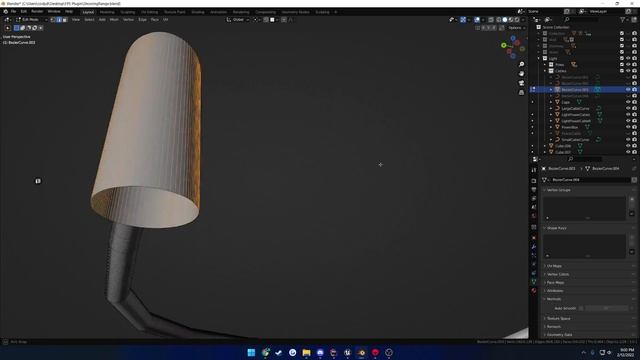Expand the Cables collection arrow
The image size is (640, 360).
point(545,71)
